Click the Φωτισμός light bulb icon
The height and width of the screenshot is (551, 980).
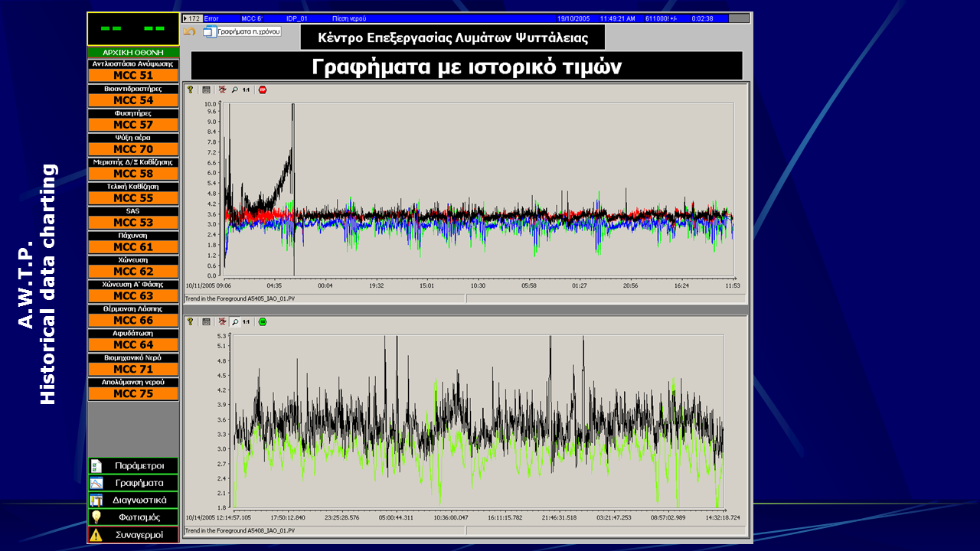pos(96,517)
